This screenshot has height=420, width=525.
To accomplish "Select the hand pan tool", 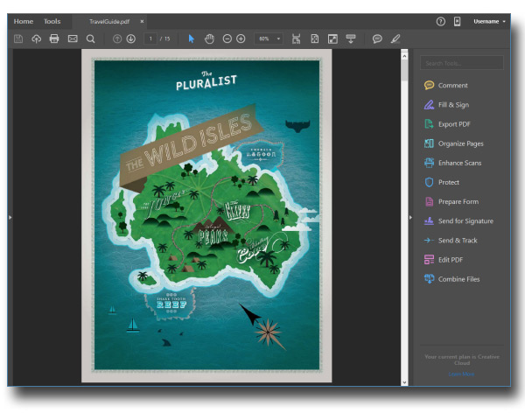I will tap(209, 38).
